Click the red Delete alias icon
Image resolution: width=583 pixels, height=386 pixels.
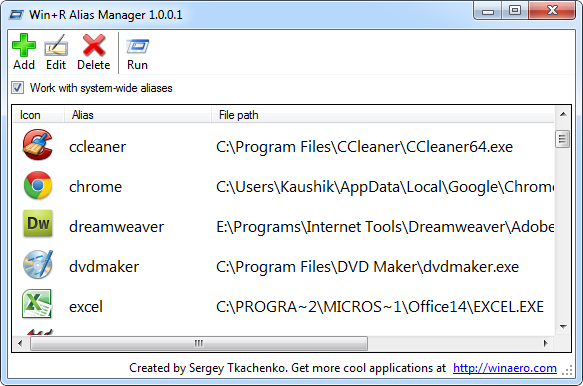[94, 45]
